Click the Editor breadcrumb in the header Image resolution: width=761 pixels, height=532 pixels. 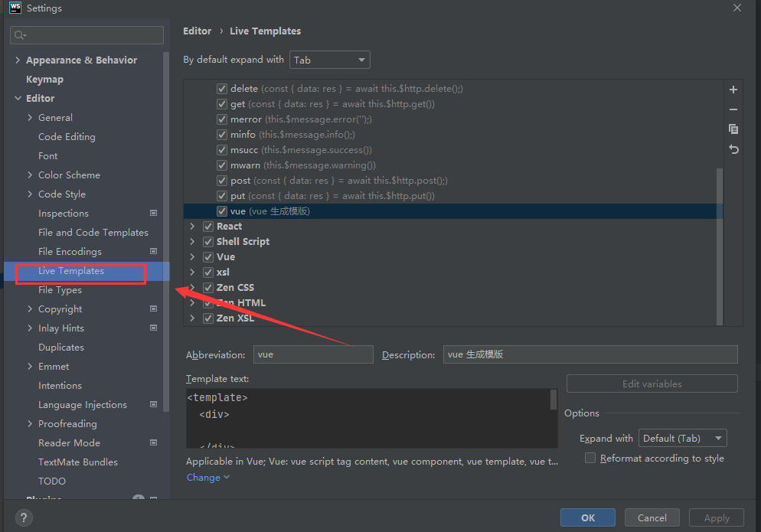click(197, 31)
